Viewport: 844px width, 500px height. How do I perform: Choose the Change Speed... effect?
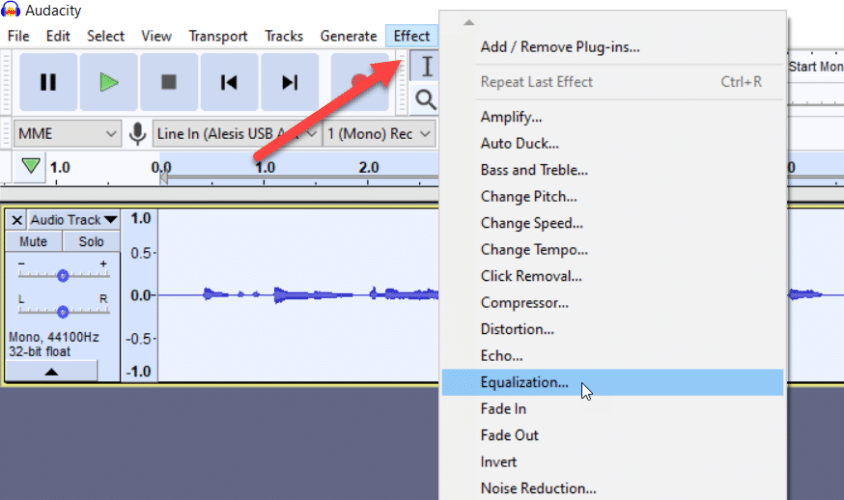pyautogui.click(x=613, y=223)
